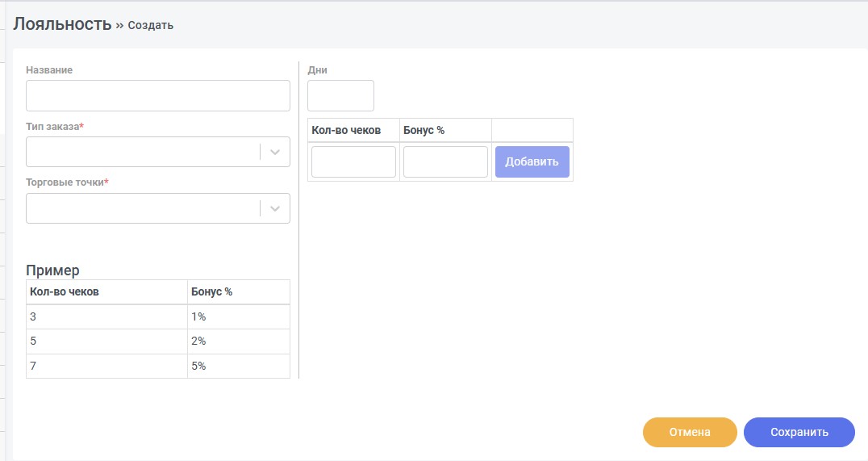Focus the Кол-во чеков input box
Viewport: 868px width, 461px height.
coord(353,161)
